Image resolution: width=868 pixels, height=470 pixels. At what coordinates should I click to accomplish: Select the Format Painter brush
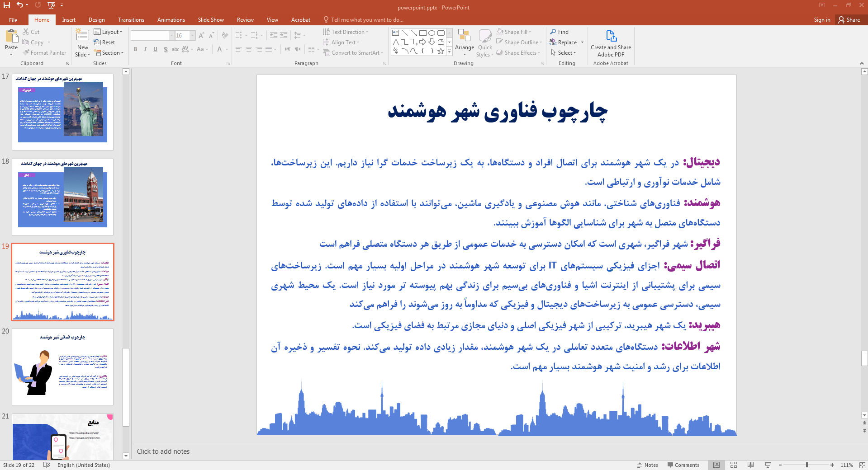pos(45,53)
